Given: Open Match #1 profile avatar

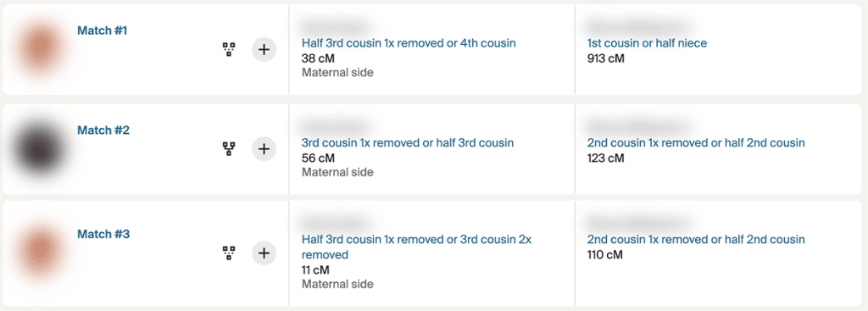Looking at the screenshot, I should click(x=39, y=47).
